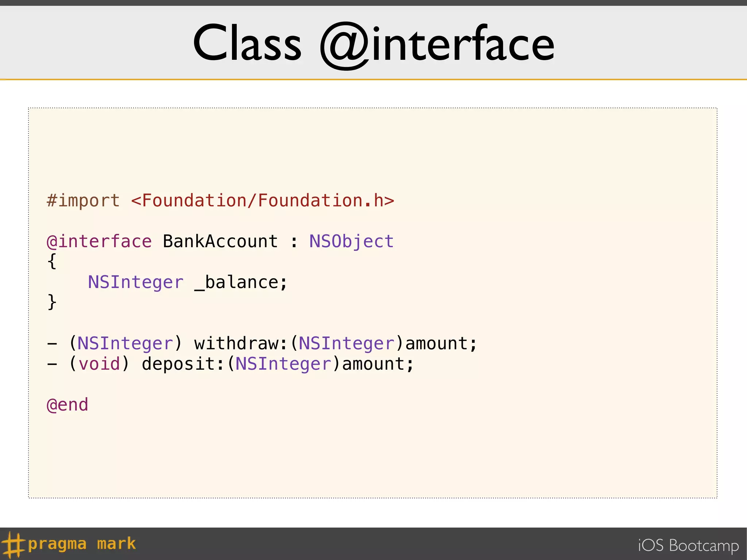Click 'amount;' on the deposit line
747x560 pixels.
[378, 364]
